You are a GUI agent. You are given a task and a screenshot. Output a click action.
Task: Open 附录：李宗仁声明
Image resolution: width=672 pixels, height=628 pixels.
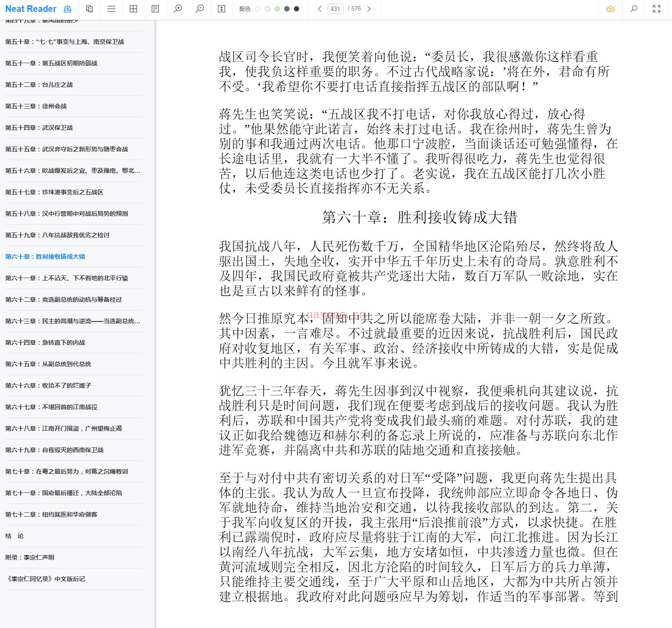[74, 557]
